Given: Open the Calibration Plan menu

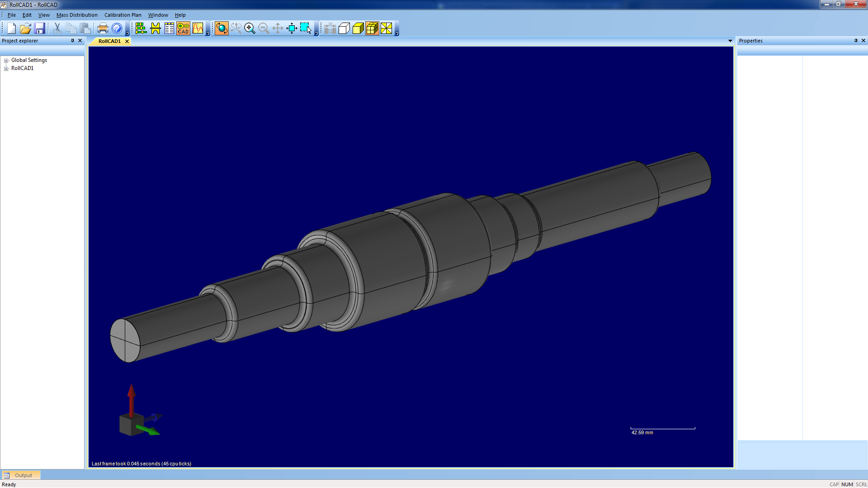Looking at the screenshot, I should point(123,15).
